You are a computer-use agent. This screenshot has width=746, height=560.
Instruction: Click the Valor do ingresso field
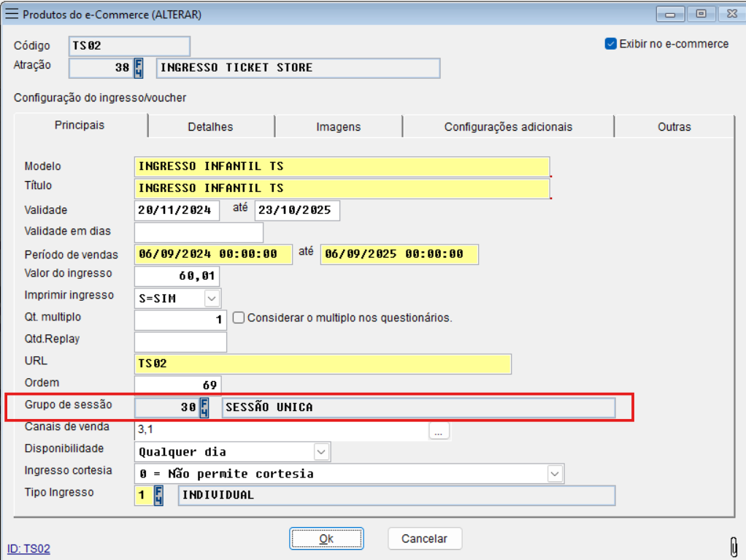point(177,276)
